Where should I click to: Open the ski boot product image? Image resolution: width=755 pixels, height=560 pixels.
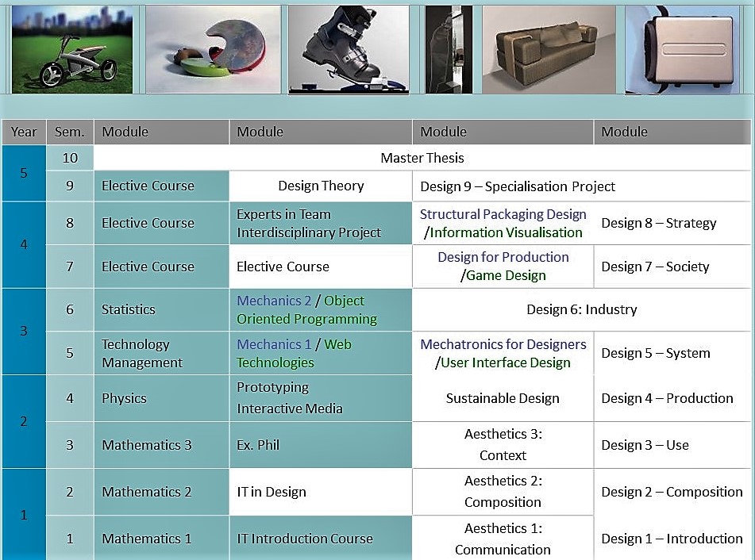pyautogui.click(x=349, y=49)
